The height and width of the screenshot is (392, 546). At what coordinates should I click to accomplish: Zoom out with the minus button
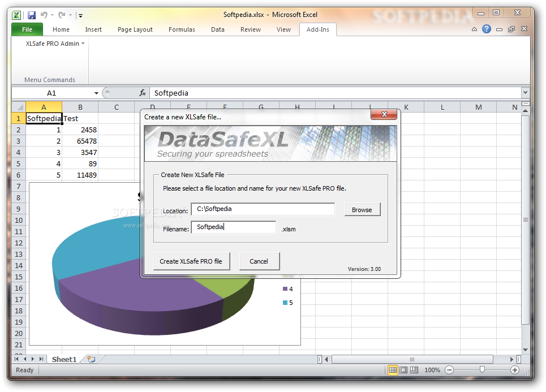tap(449, 370)
